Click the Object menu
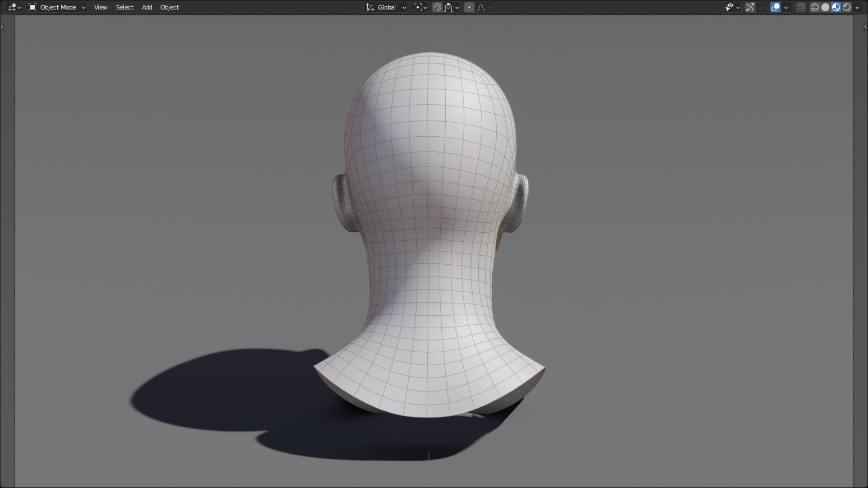 [x=169, y=7]
